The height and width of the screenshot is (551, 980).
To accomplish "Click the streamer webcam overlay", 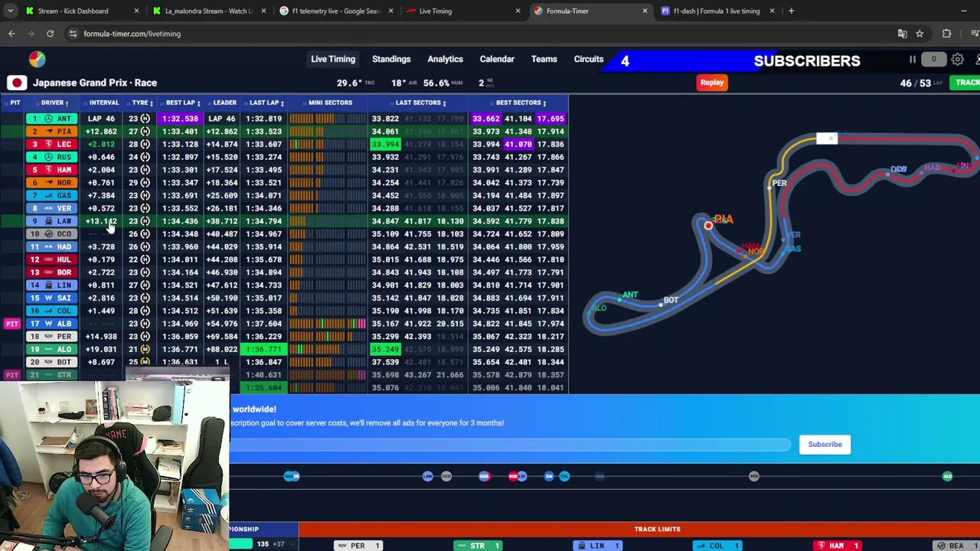I will pos(114,464).
